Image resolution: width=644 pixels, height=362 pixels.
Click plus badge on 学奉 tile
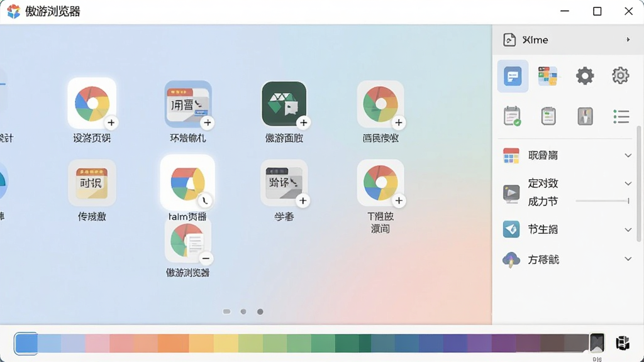point(303,200)
